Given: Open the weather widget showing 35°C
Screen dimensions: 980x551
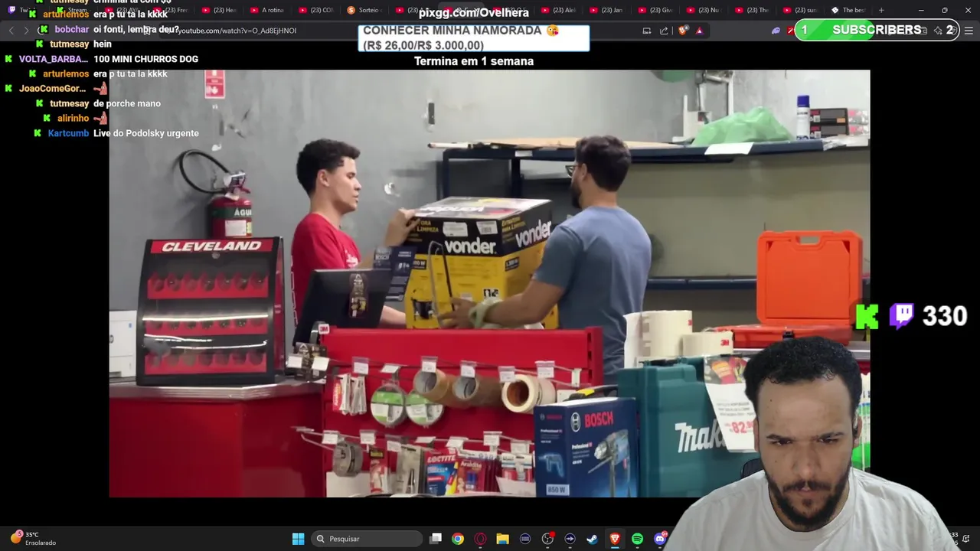Looking at the screenshot, I should (x=32, y=539).
